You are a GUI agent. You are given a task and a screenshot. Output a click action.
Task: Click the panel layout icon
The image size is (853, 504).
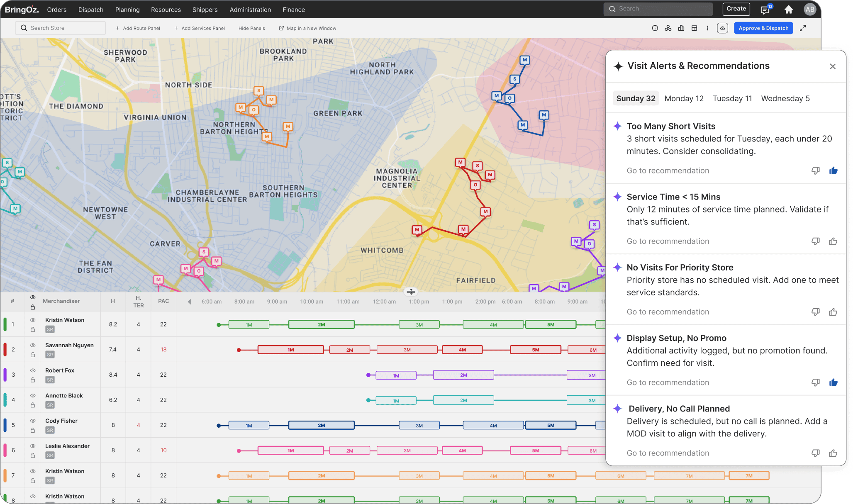point(694,28)
